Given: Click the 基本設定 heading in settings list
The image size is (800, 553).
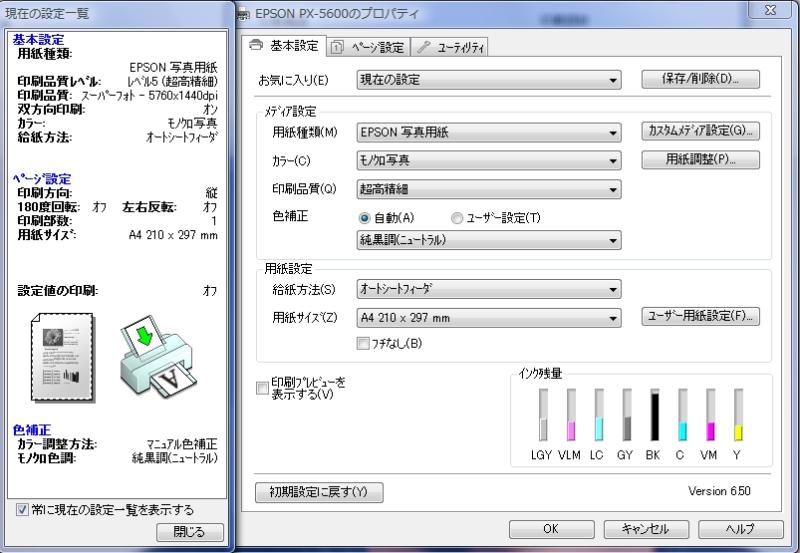Looking at the screenshot, I should [38, 40].
